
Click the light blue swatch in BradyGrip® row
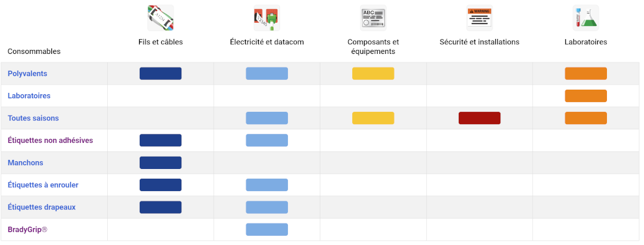point(267,229)
